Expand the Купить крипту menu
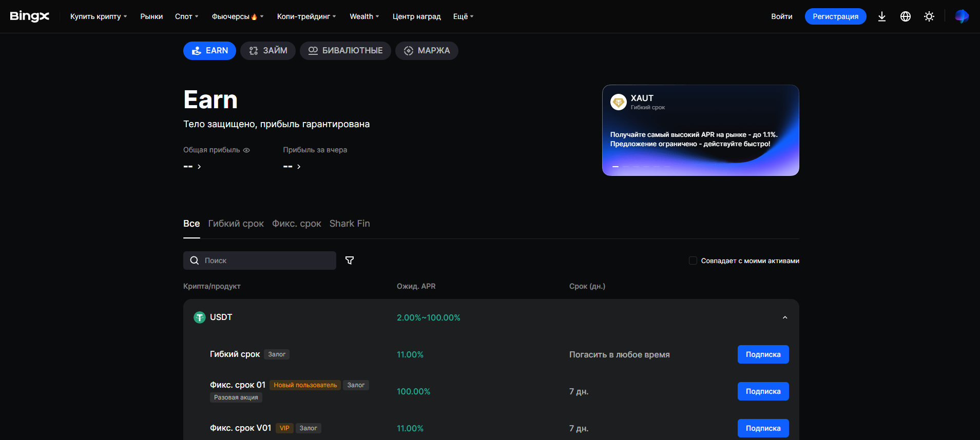980x440 pixels. point(99,16)
